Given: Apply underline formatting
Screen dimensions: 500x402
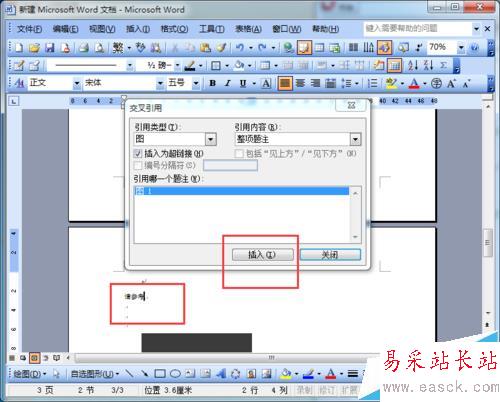Looking at the screenshot, I should [243, 83].
